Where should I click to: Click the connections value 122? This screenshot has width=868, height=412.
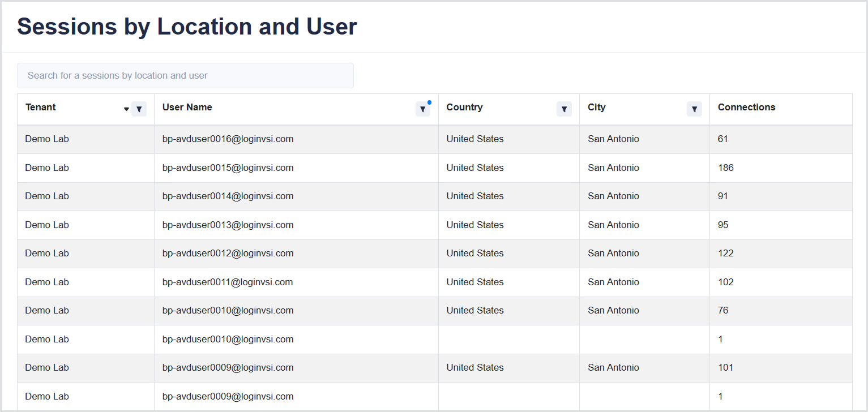click(x=725, y=253)
